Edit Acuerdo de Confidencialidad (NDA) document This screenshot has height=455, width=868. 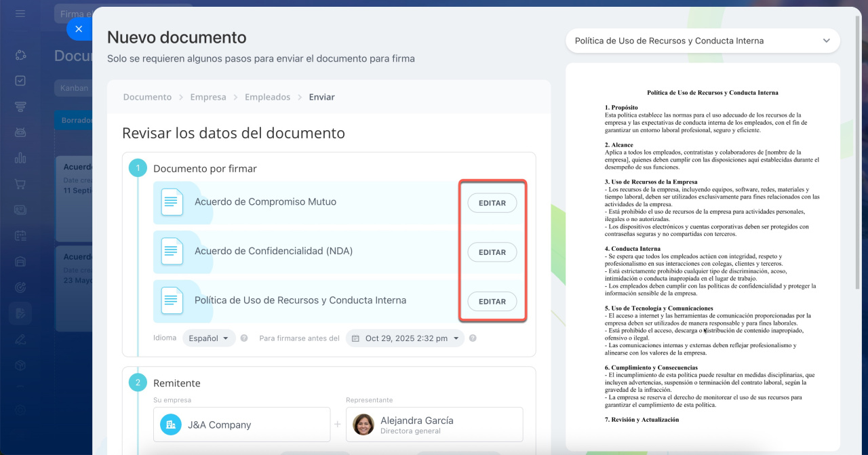(492, 252)
